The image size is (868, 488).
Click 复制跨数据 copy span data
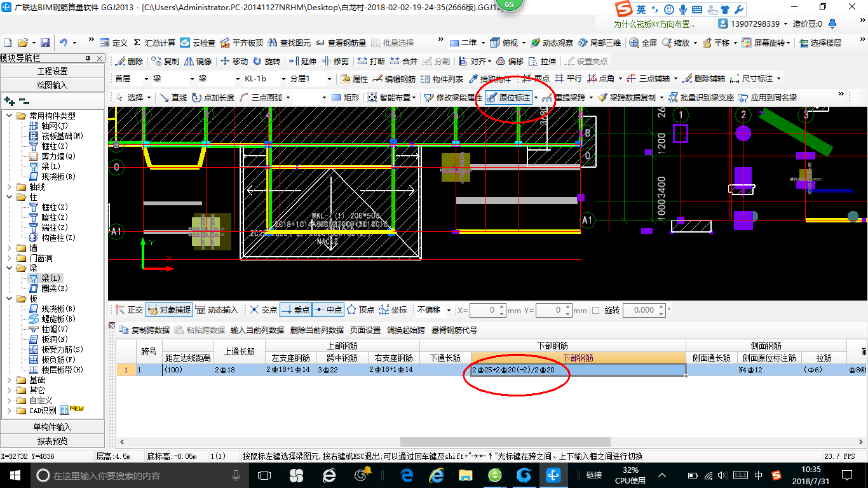click(145, 330)
